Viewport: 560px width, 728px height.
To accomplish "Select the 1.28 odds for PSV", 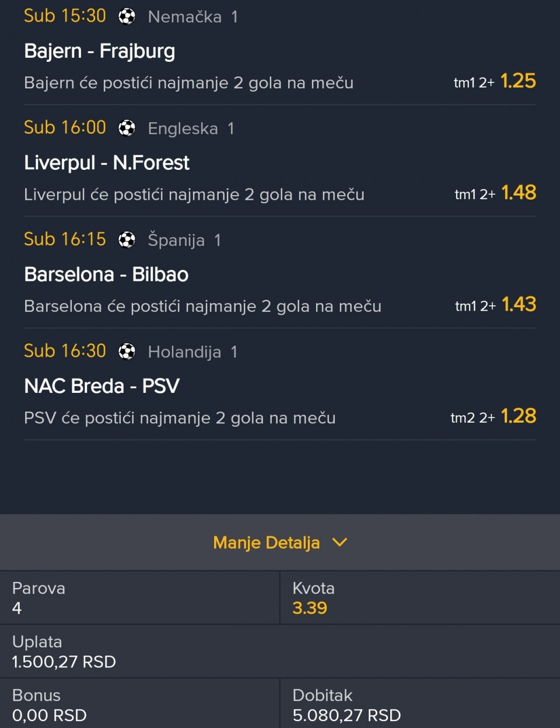I will (519, 416).
